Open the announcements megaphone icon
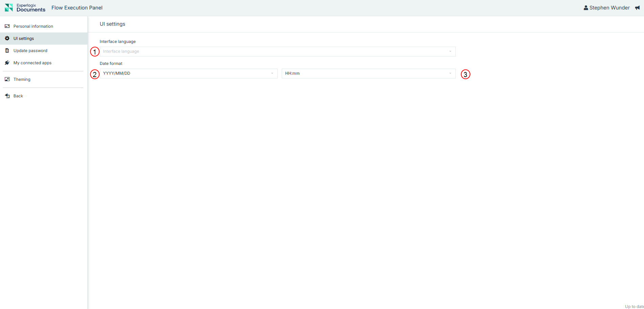Screen dimensions: 644x309 pyautogui.click(x=637, y=8)
